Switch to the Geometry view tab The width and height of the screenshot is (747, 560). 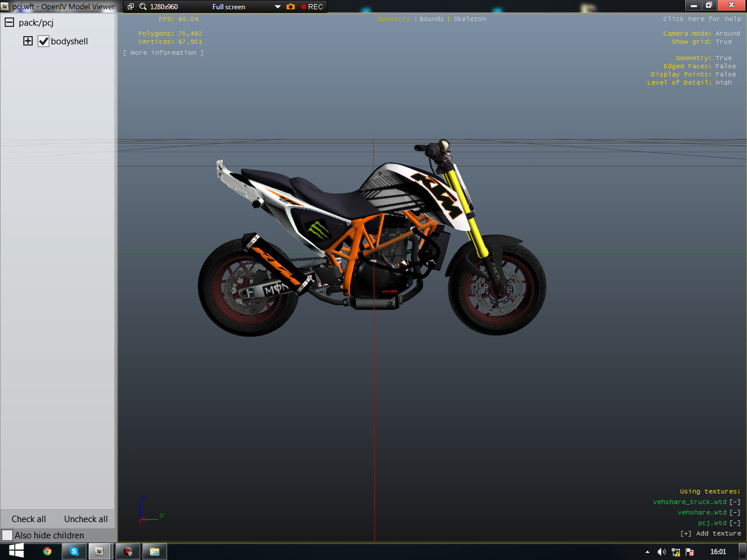tap(394, 19)
